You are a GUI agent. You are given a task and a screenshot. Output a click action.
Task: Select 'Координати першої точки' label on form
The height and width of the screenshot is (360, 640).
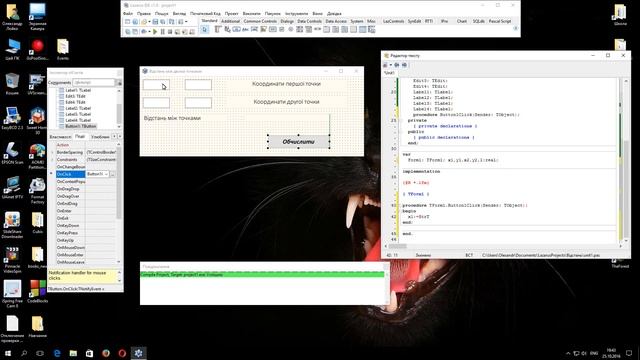coord(286,84)
